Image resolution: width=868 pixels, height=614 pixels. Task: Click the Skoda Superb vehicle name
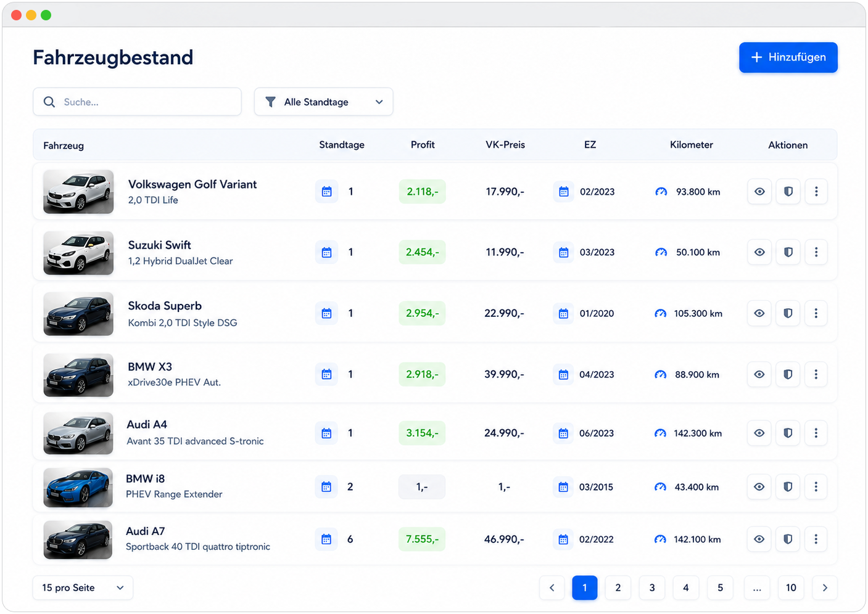pyautogui.click(x=165, y=306)
